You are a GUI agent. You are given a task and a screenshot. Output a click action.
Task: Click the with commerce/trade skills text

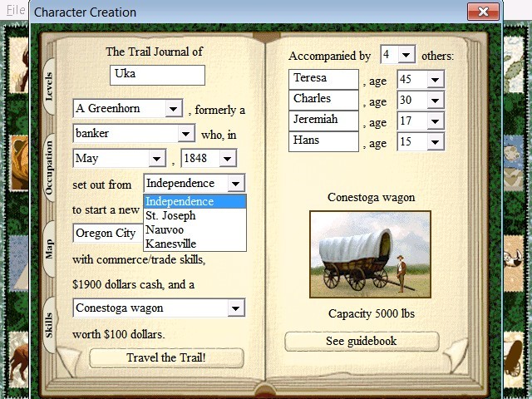coord(139,259)
